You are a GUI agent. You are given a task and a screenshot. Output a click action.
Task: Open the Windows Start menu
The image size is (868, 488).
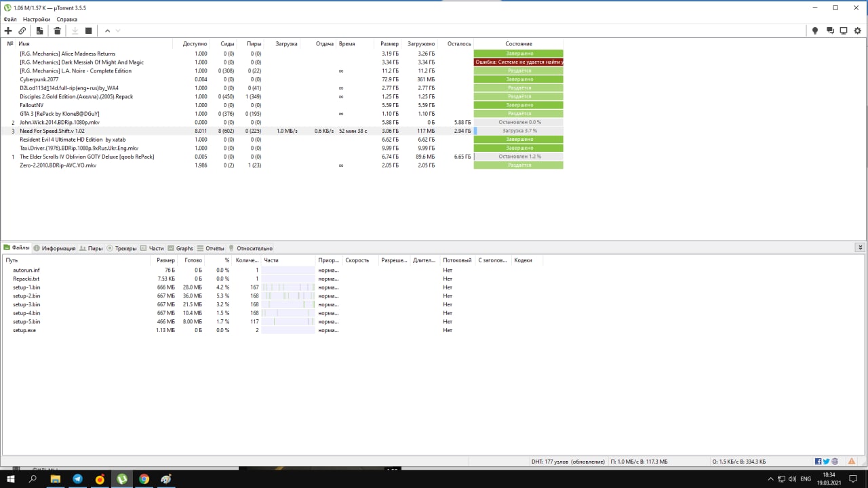tap(11, 479)
